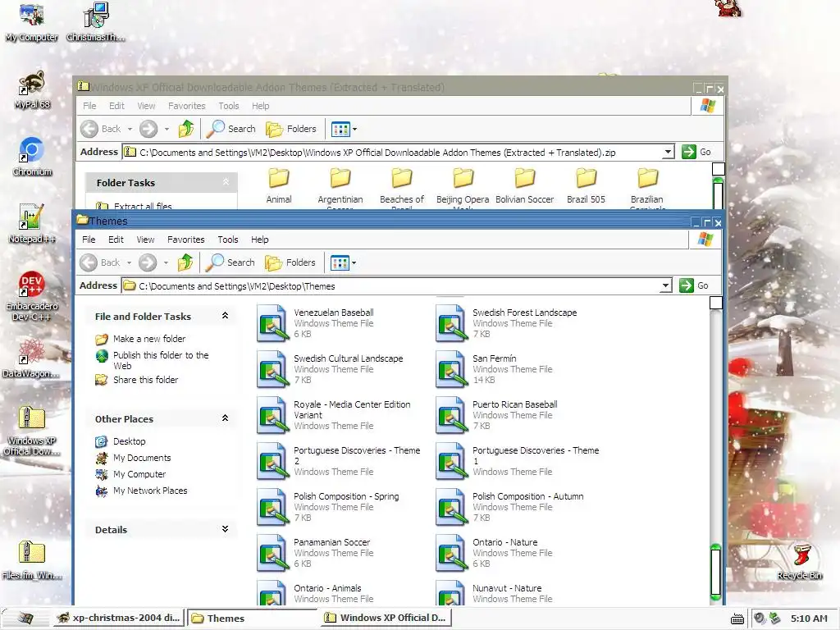The image size is (840, 630).
Task: Select Brazil 505 folder in zip window
Action: [x=586, y=186]
